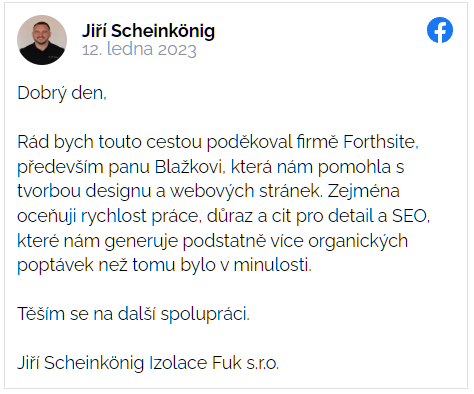Click the word SEO in the review
This screenshot has width=474, height=394.
click(411, 216)
